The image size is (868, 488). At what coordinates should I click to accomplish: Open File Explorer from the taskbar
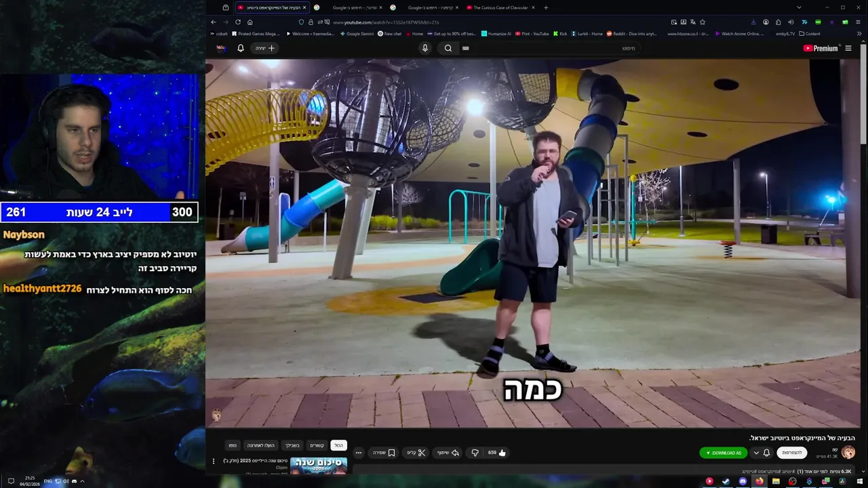click(x=776, y=481)
